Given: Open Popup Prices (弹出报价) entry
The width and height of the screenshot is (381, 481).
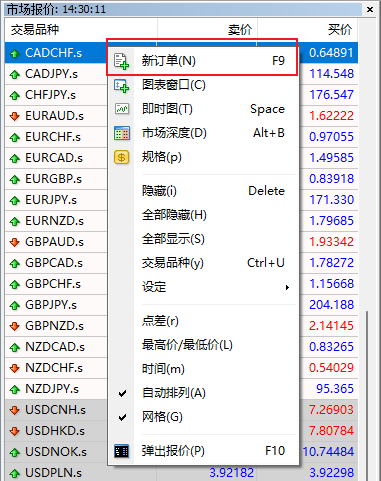Looking at the screenshot, I should (203, 451).
